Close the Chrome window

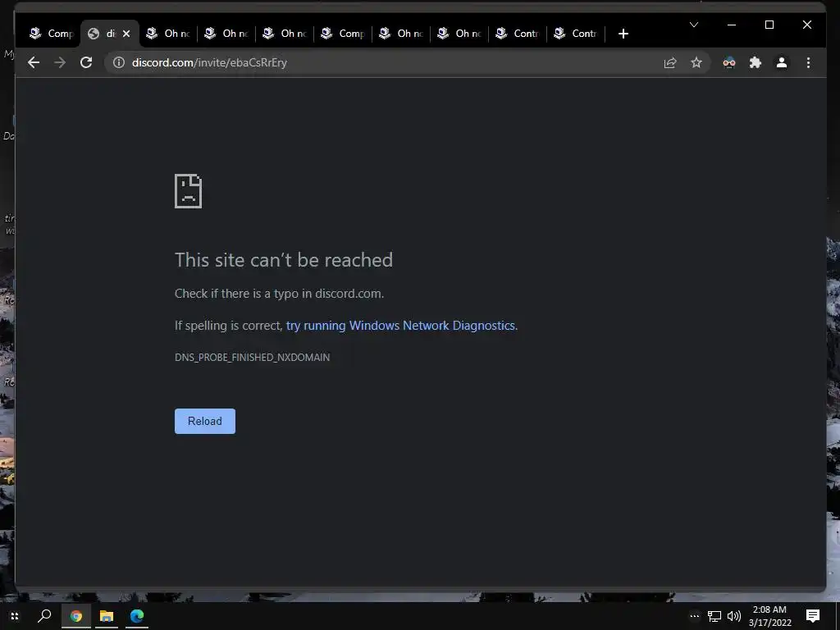tap(807, 25)
